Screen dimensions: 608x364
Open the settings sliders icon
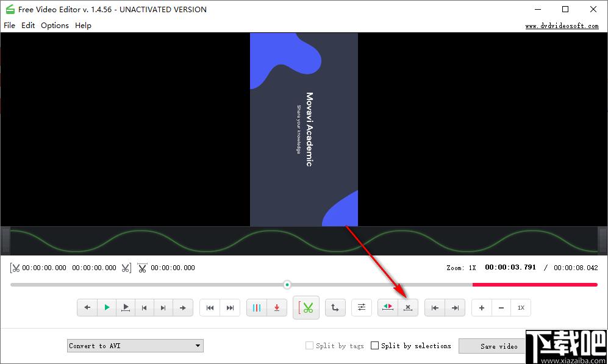coord(362,308)
